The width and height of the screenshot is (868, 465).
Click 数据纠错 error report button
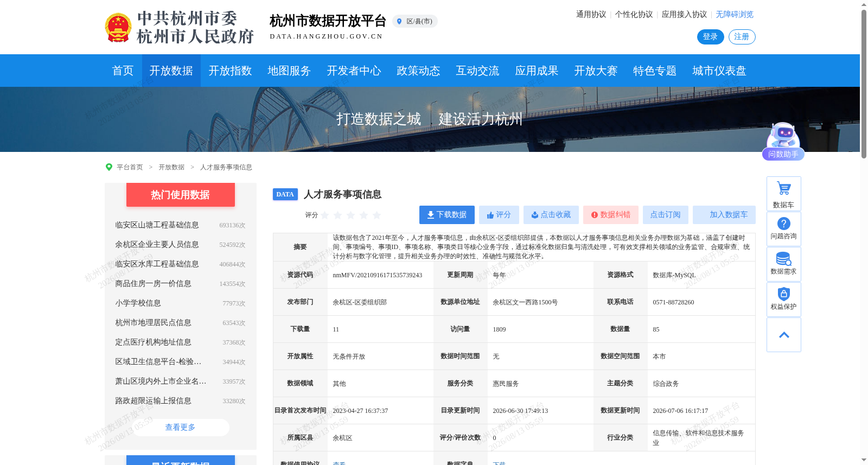pos(611,215)
